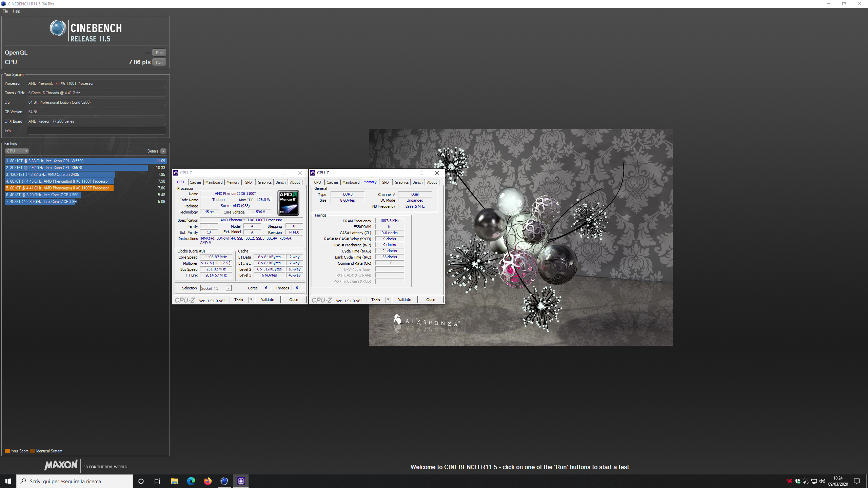Click Tools button in right CPU-Z window

(376, 300)
